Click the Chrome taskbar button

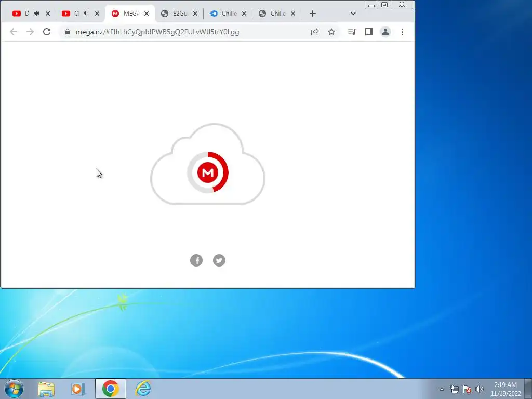[111, 389]
